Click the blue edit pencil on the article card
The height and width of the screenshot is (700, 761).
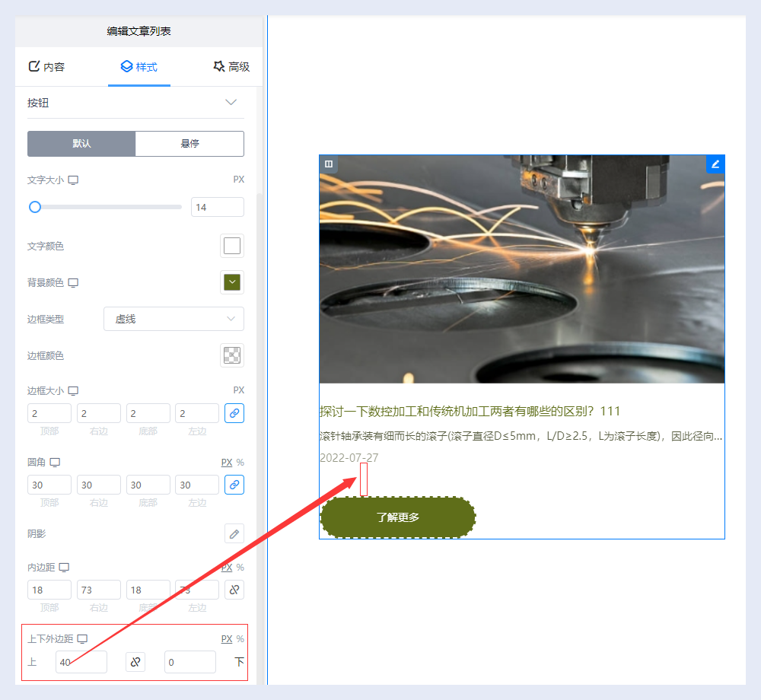[x=715, y=164]
